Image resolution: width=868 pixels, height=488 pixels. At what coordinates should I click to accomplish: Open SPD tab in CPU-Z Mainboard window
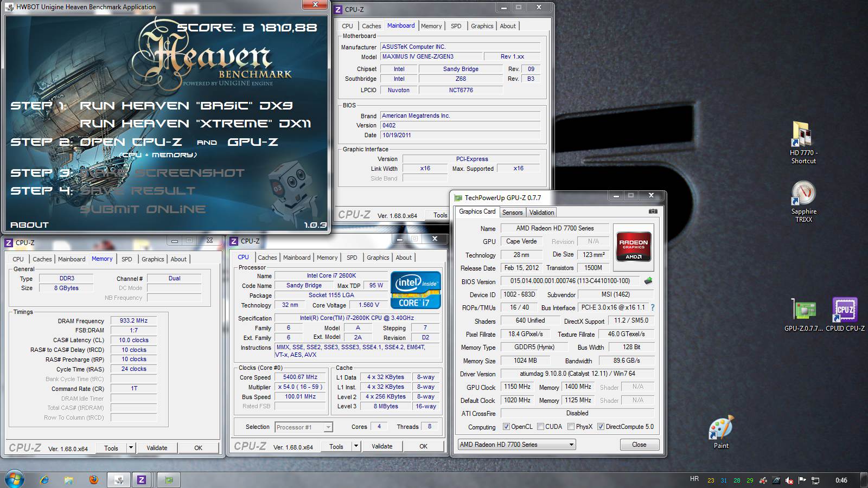point(456,26)
